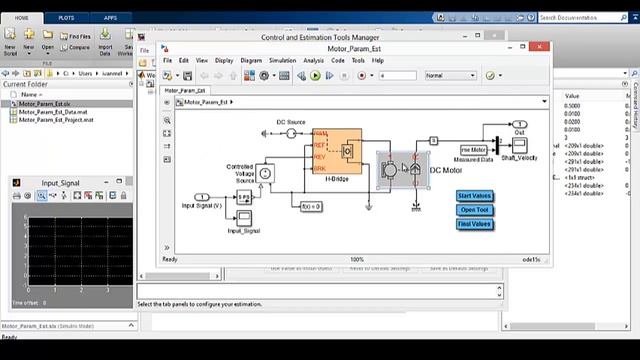Screen dimensions: 640x360
Task: Save the Simulink model with the floppy icon
Action: [x=187, y=76]
